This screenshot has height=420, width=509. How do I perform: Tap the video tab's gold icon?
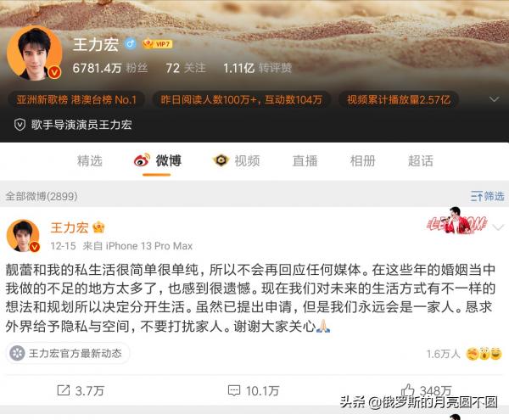pos(221,160)
